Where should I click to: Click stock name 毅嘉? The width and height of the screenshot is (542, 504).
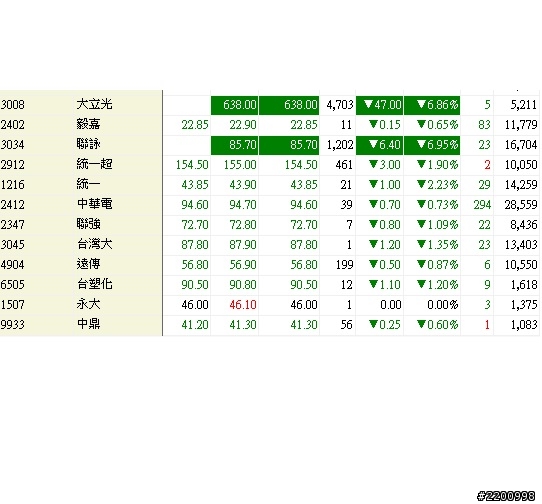pos(88,124)
